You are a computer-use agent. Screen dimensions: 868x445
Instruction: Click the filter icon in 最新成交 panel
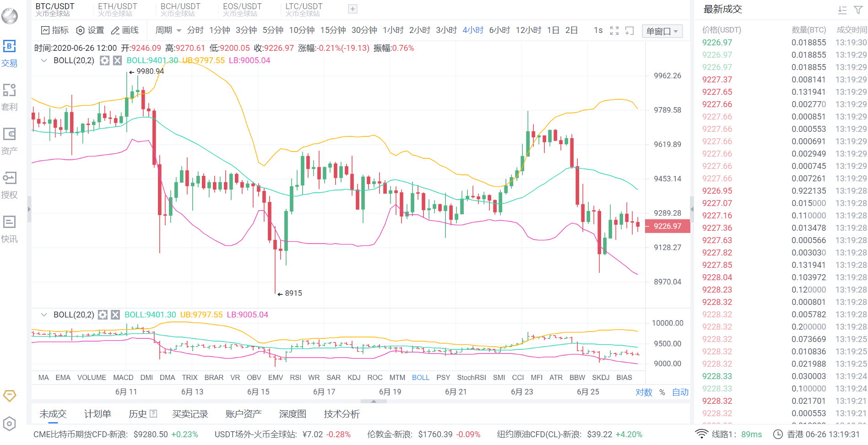(858, 10)
